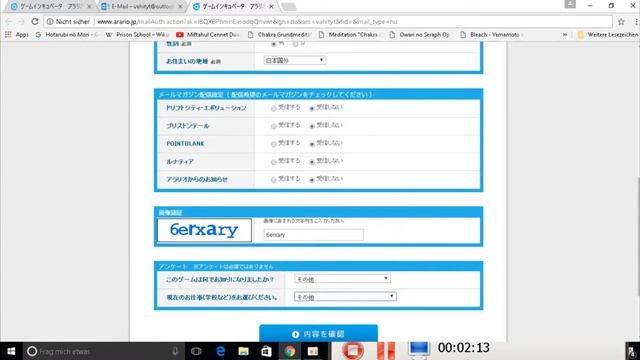Viewport: 640px width, 360px height.
Task: Open the Miftahul Cennet YouTube bookmark
Action: 208,35
